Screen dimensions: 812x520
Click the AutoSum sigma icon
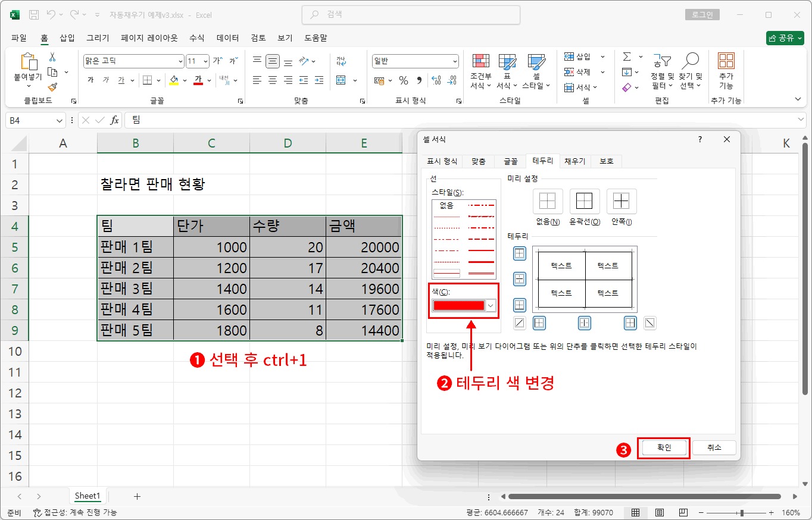point(627,57)
